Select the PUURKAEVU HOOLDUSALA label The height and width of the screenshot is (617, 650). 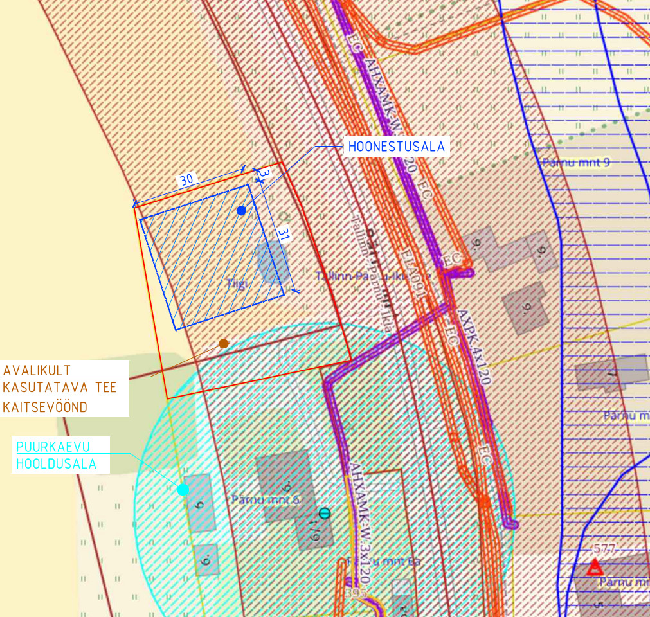click(x=61, y=455)
